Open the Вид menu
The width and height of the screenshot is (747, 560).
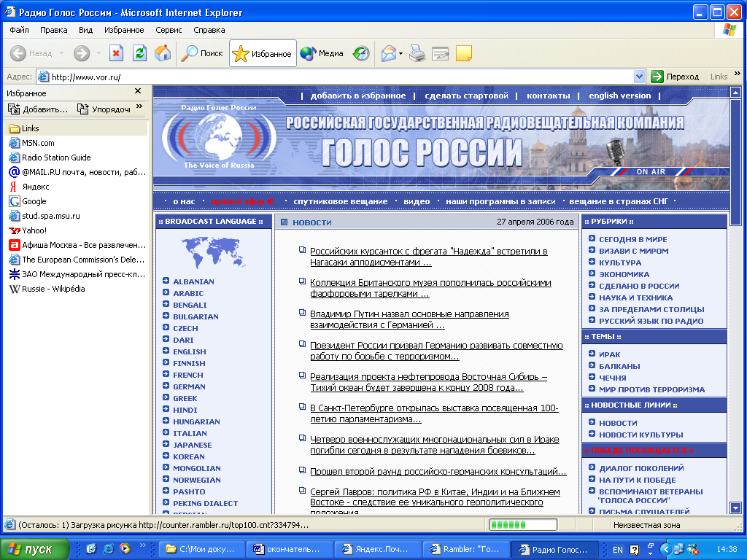86,30
